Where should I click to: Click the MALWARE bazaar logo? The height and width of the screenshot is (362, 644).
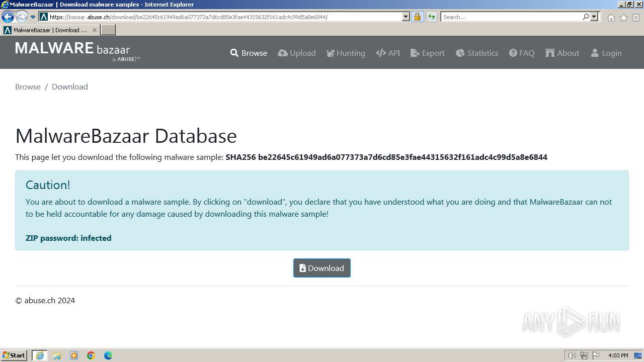[x=77, y=52]
